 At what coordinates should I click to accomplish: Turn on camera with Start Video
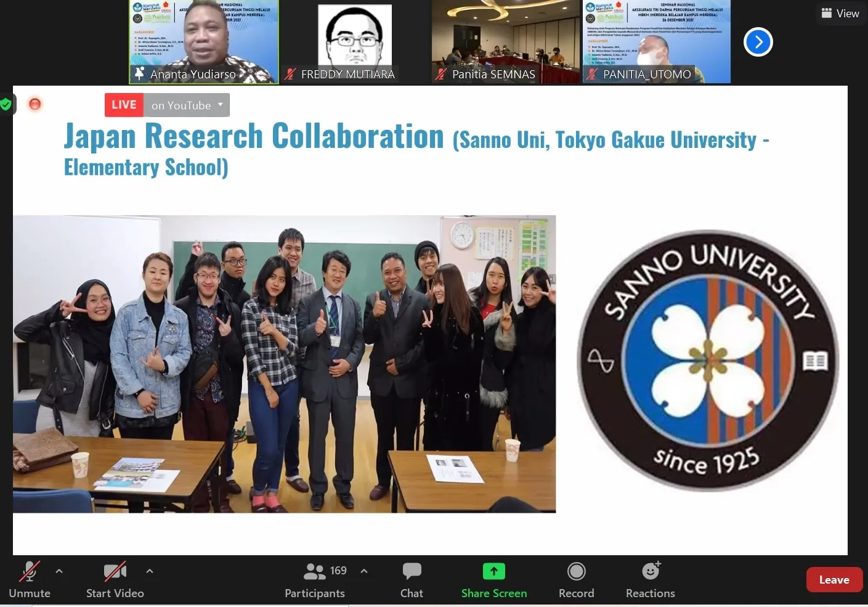115,572
